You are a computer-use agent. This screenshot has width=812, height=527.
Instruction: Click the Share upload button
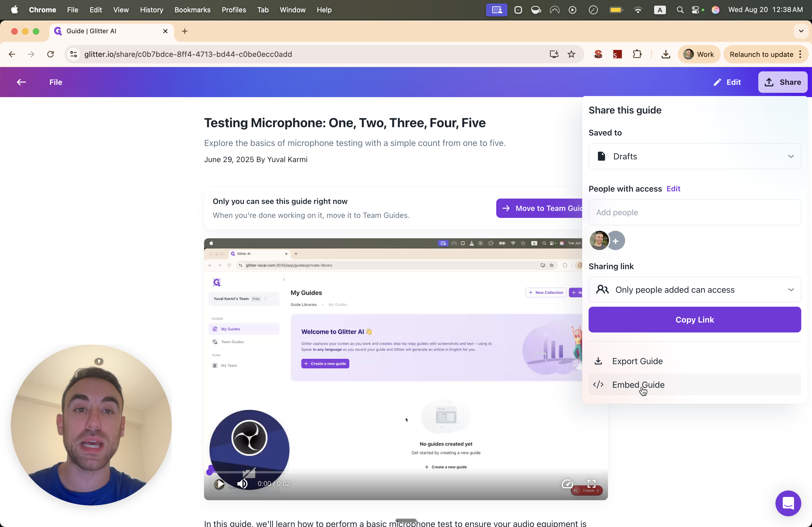click(782, 82)
